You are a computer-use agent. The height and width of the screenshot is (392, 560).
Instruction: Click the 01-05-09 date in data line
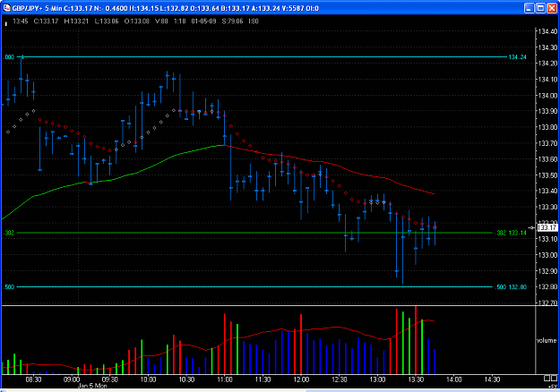[x=203, y=21]
